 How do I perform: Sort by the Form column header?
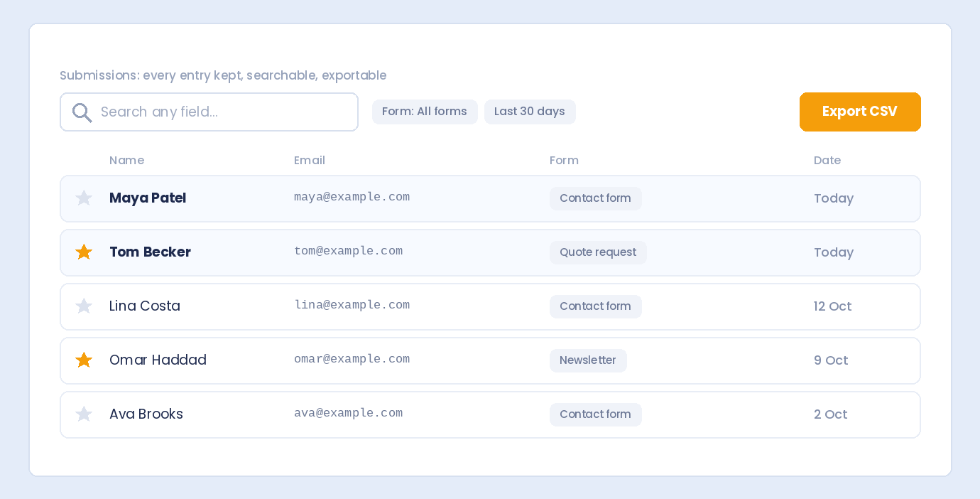564,160
